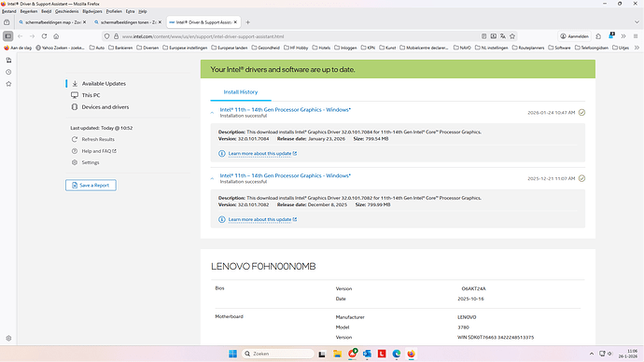The width and height of the screenshot is (644, 362).
Task: Select Available Updates in side navigation
Action: [104, 83]
